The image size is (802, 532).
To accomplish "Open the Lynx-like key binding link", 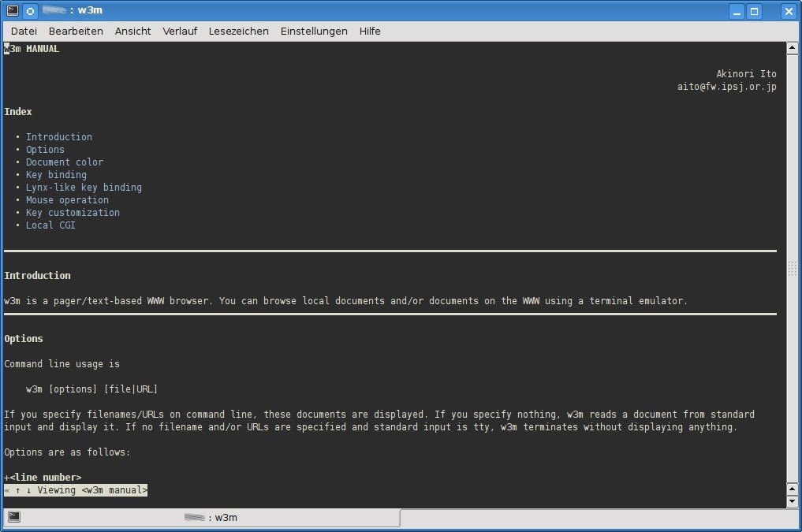I will coord(84,188).
